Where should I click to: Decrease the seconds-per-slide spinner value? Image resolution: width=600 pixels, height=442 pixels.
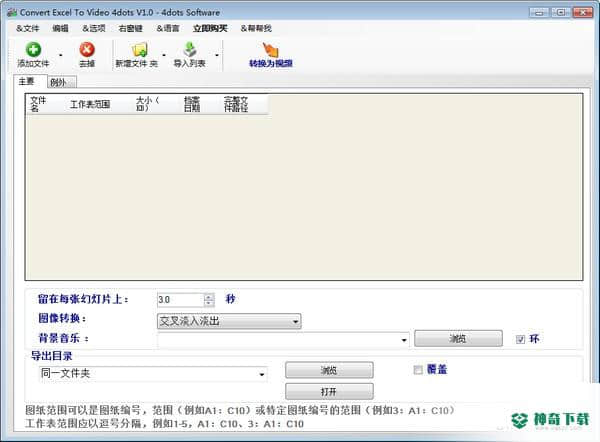(x=209, y=303)
